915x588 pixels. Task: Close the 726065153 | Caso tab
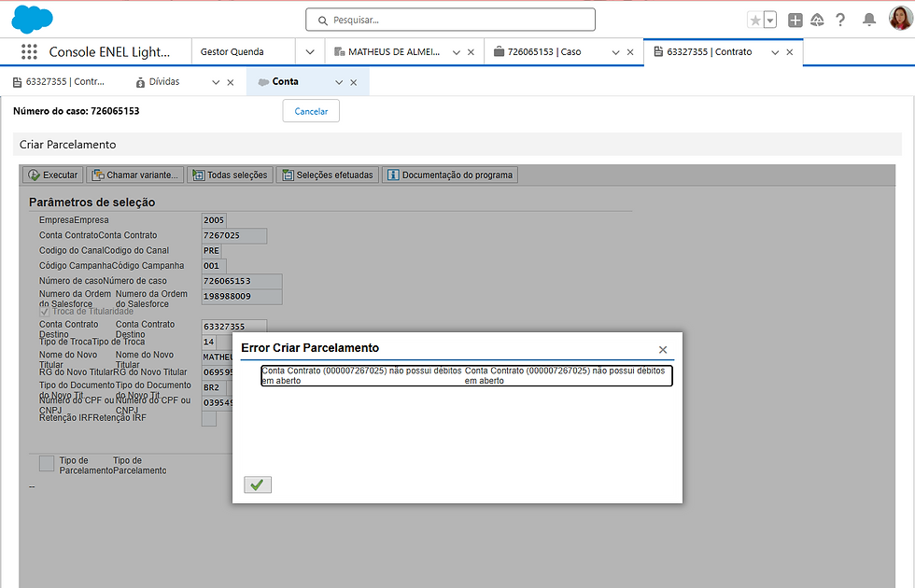[x=630, y=52]
